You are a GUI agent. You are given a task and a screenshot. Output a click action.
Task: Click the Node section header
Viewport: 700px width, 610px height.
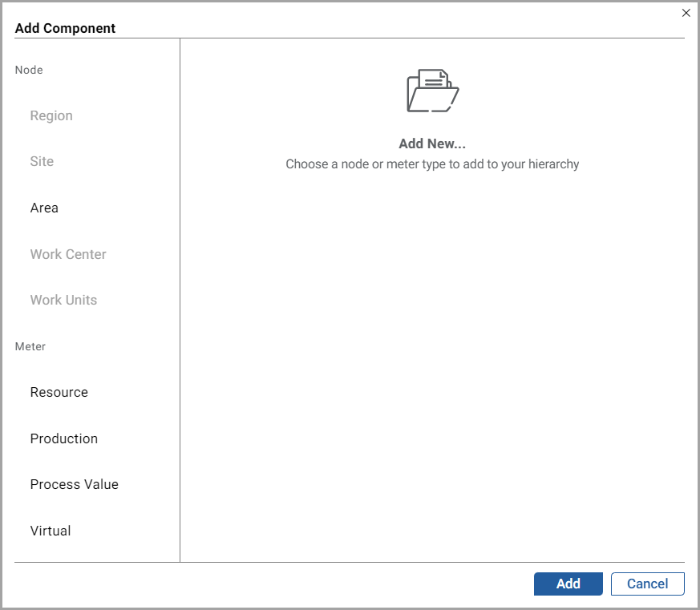(29, 70)
